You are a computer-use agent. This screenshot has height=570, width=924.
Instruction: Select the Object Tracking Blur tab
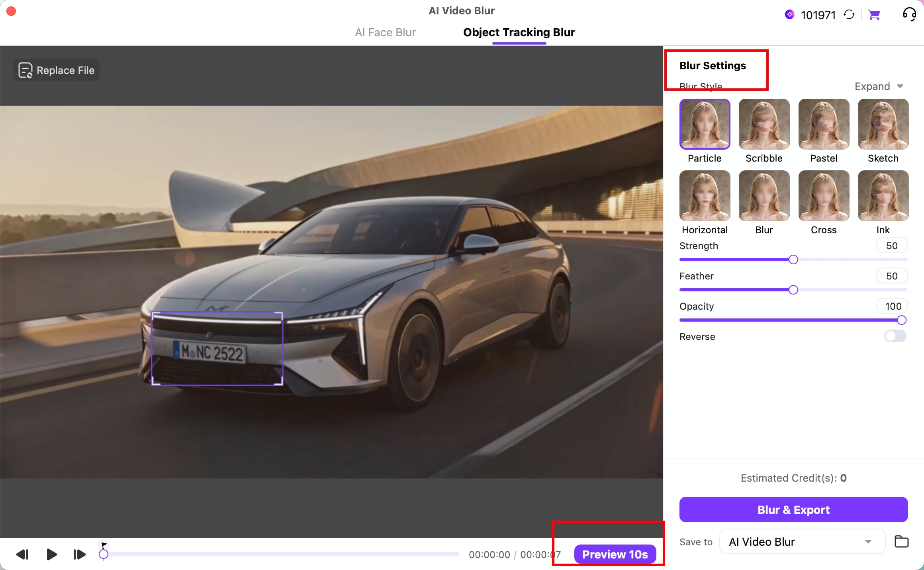pos(519,32)
